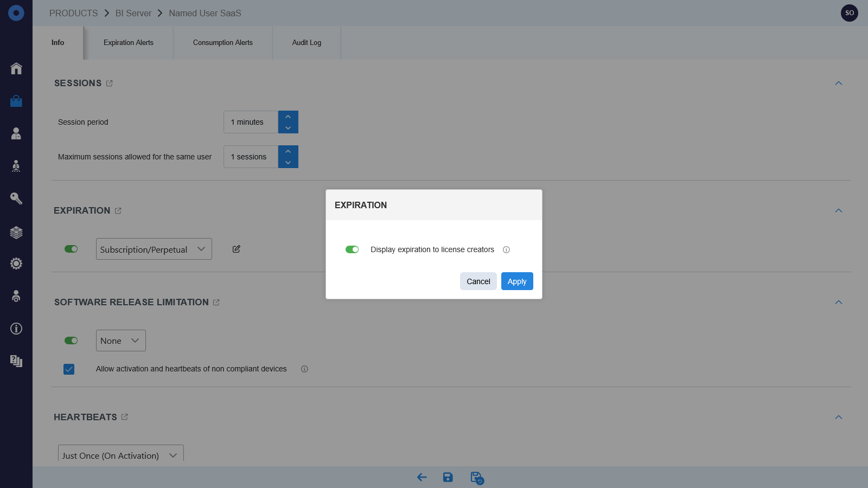Image resolution: width=868 pixels, height=488 pixels.
Task: Open external link icon next to SESSIONS
Action: coord(110,83)
